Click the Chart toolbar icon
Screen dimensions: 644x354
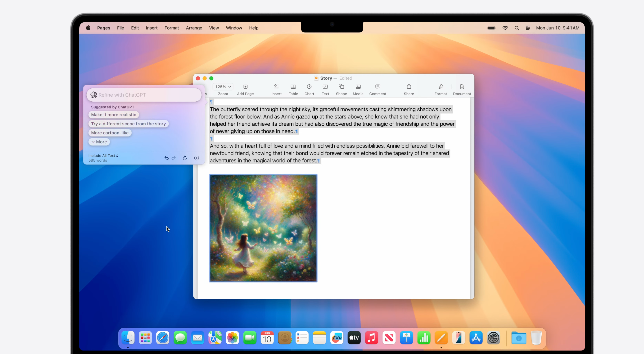[309, 87]
